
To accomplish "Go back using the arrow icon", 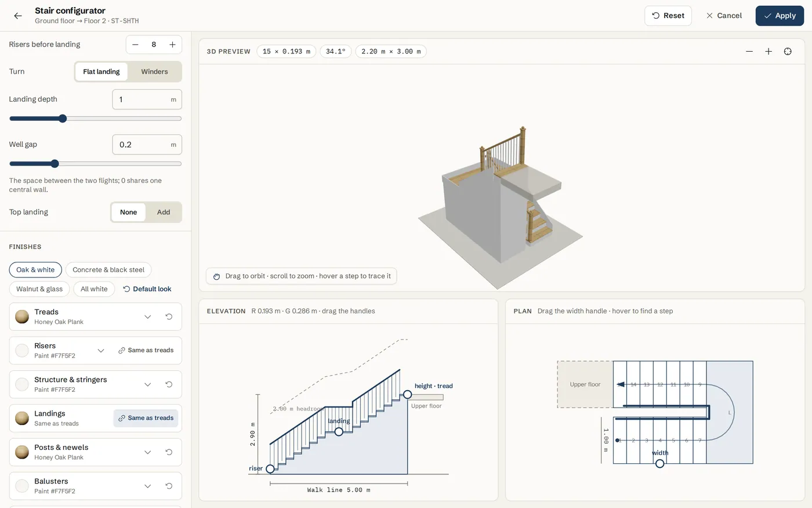I will pos(18,16).
